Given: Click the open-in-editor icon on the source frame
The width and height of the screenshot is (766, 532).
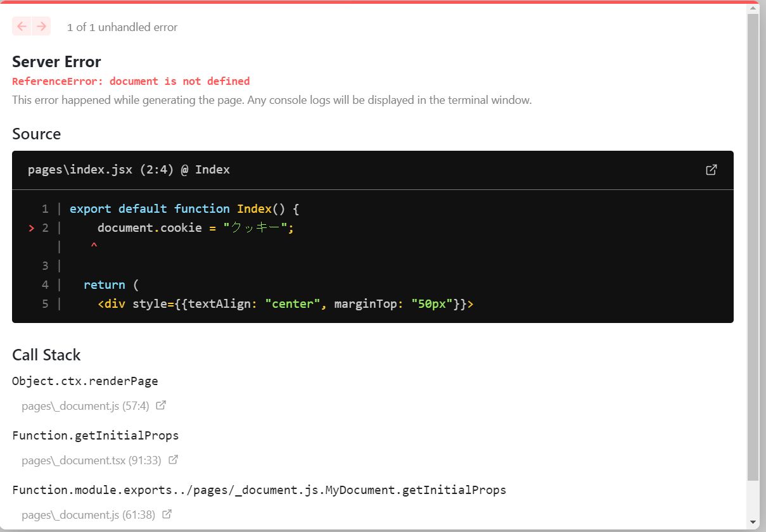Looking at the screenshot, I should (711, 170).
